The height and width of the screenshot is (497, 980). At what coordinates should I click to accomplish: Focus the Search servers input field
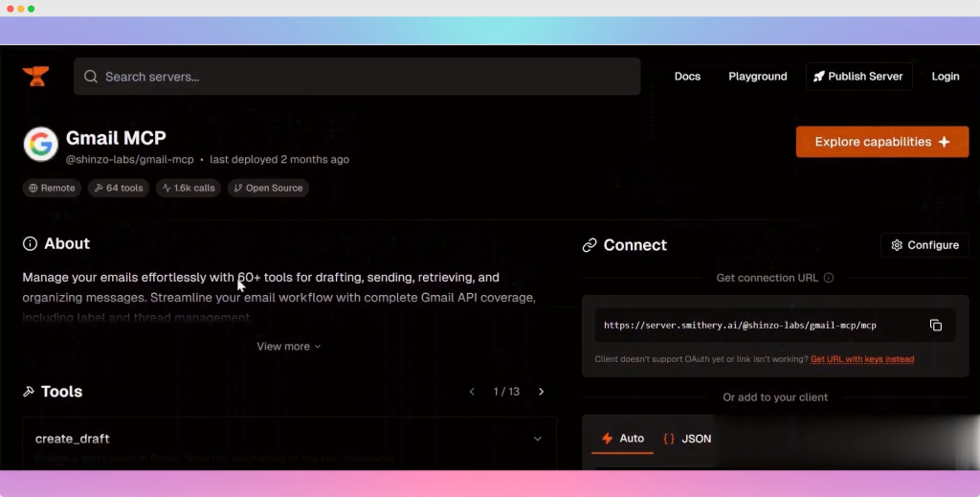coord(364,77)
